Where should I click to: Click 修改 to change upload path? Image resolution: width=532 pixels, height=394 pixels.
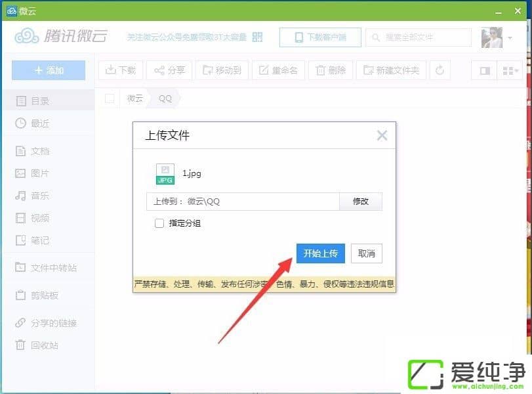(360, 202)
